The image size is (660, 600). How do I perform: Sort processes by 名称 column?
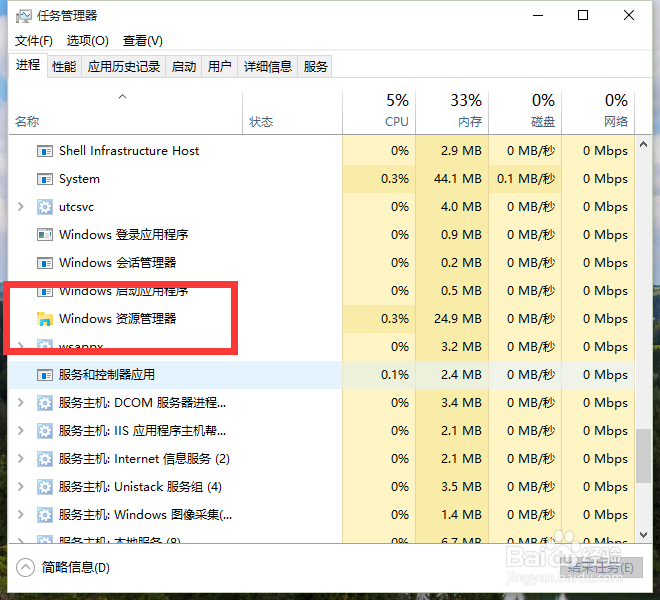125,112
